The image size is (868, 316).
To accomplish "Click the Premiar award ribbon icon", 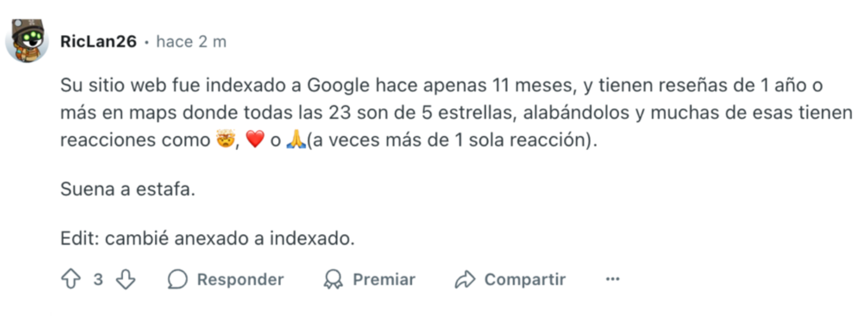I will click(x=333, y=279).
